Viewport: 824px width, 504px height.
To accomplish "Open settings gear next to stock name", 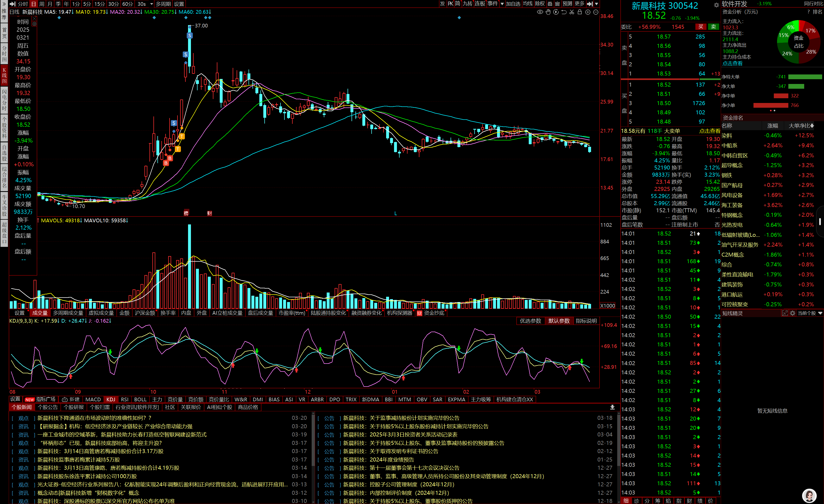I will (x=716, y=5).
